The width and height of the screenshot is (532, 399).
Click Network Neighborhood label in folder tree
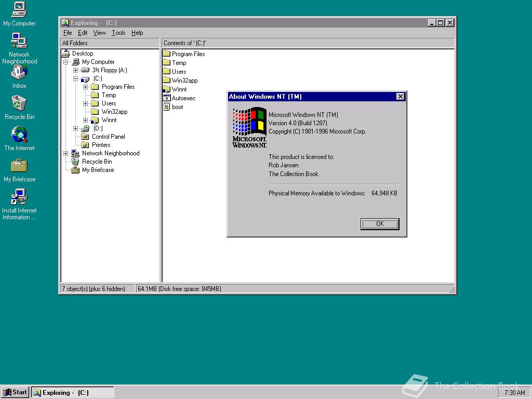pyautogui.click(x=111, y=153)
